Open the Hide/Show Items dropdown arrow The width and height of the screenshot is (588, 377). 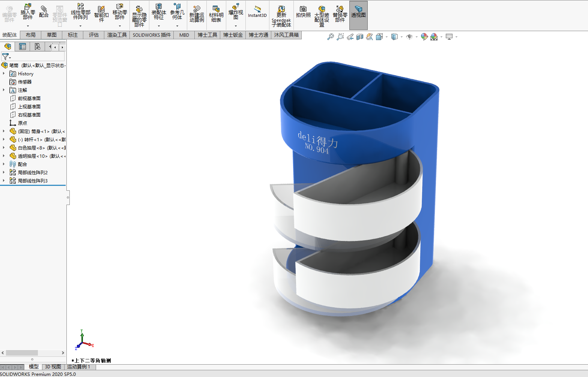click(417, 37)
